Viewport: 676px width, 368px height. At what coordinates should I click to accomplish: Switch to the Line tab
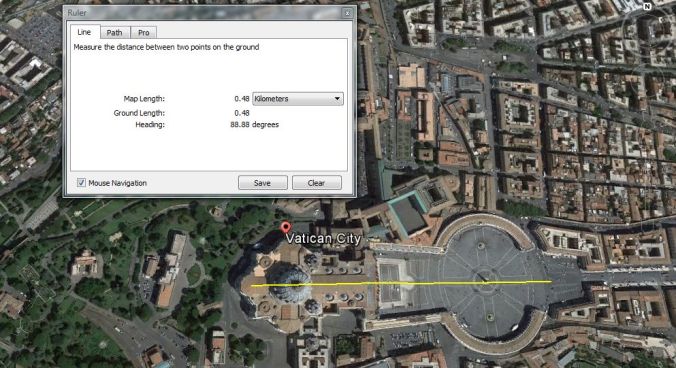point(84,32)
